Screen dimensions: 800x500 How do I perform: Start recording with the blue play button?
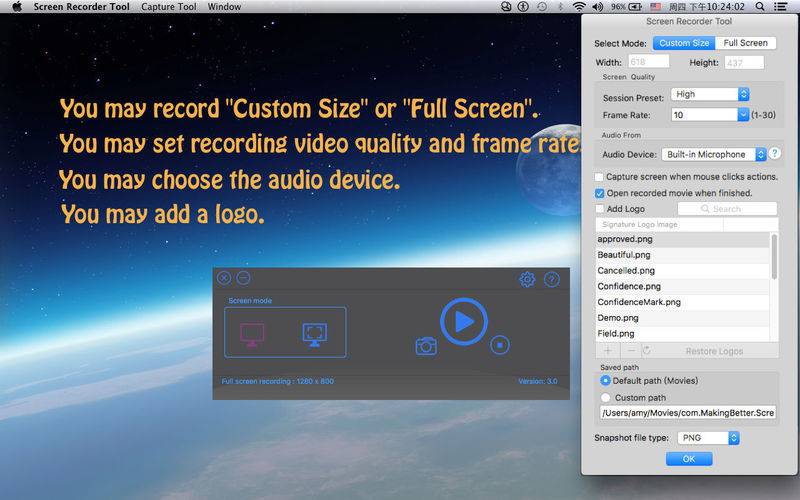pos(464,322)
